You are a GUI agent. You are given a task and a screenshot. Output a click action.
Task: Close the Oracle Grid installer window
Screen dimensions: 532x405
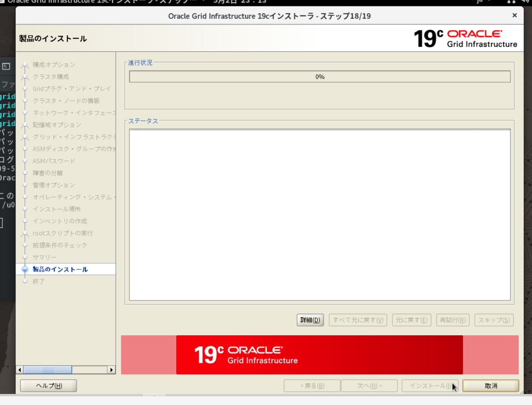pos(515,15)
